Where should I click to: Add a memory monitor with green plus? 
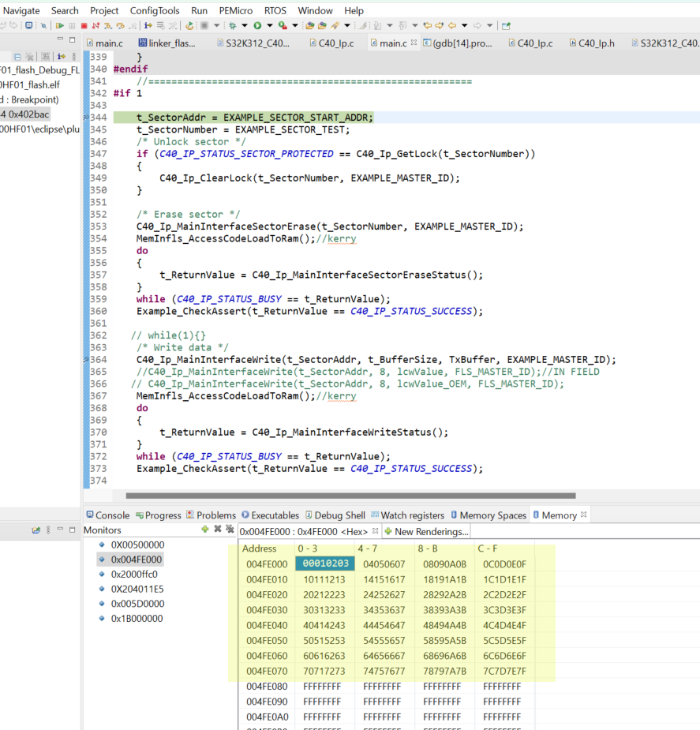[205, 530]
